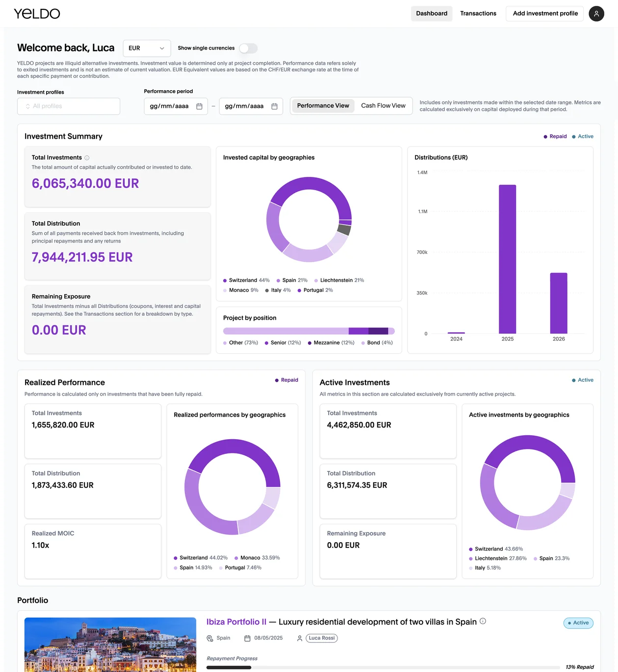Toggle Show single currencies switch
The width and height of the screenshot is (618, 672).
tap(248, 48)
